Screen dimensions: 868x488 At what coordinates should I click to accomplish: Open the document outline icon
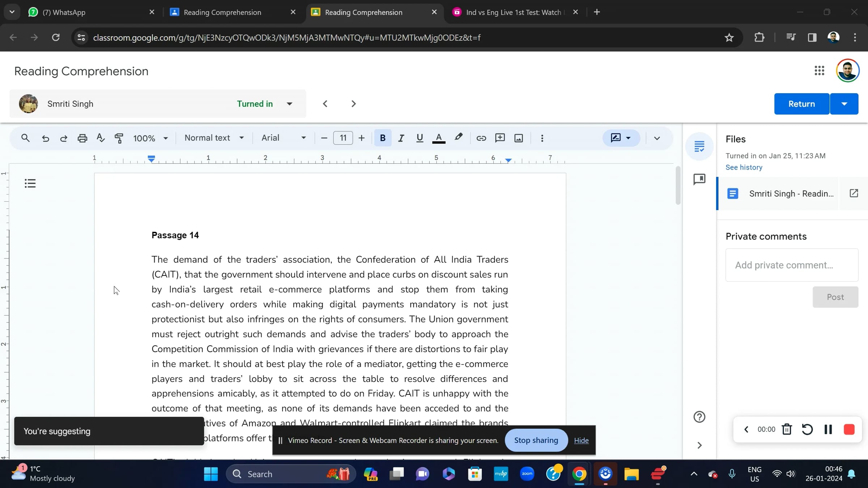pos(30,183)
